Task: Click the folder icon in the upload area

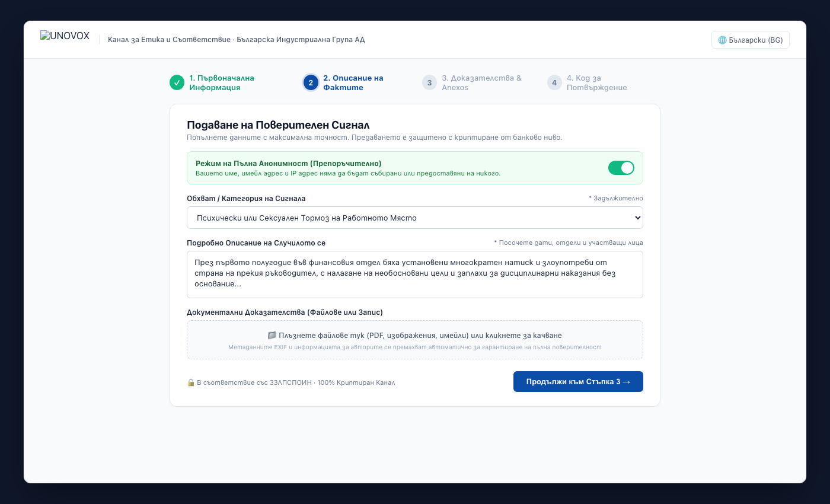Action: pyautogui.click(x=272, y=335)
